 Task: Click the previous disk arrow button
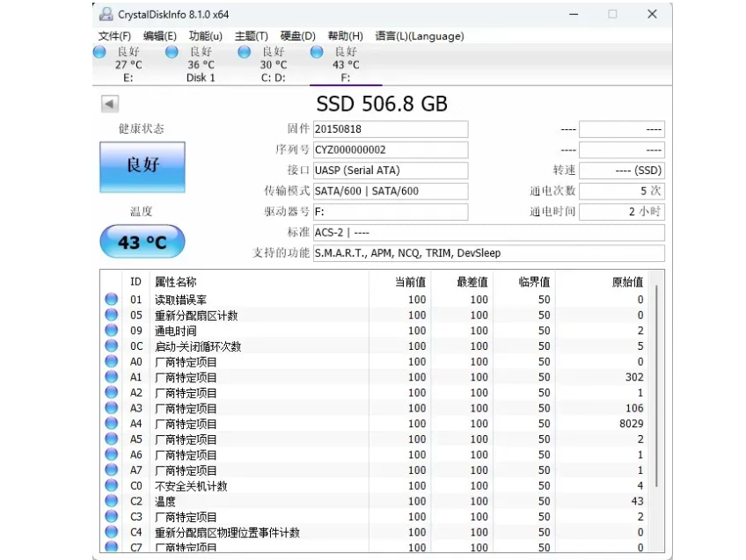pyautogui.click(x=110, y=104)
